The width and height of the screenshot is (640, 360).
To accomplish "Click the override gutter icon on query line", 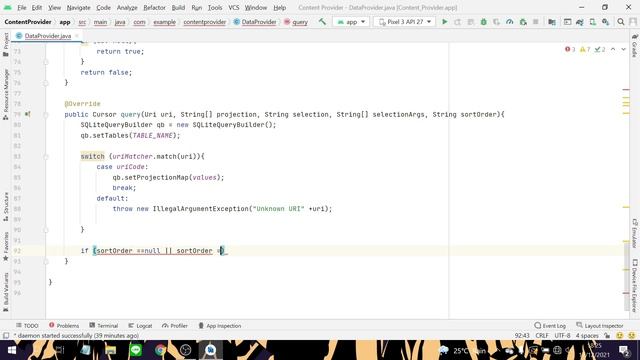I will click(x=27, y=114).
